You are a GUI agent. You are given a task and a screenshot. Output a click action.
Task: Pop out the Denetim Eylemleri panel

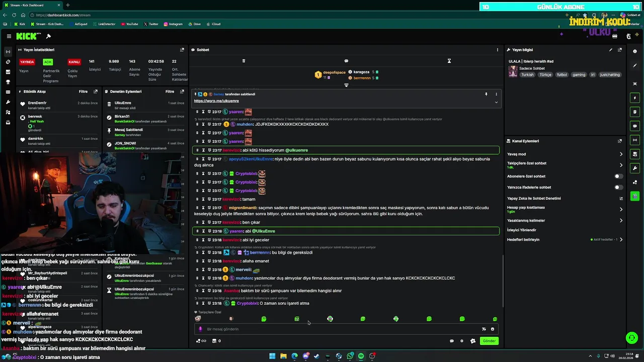tap(182, 92)
